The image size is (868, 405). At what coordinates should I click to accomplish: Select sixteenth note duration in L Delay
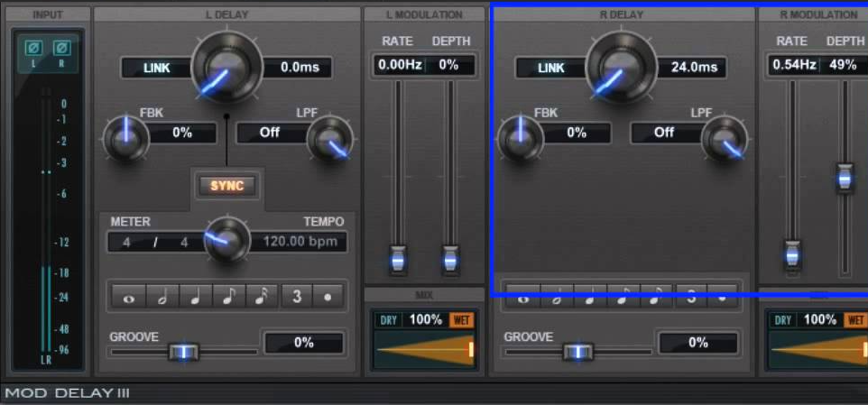pyautogui.click(x=262, y=296)
